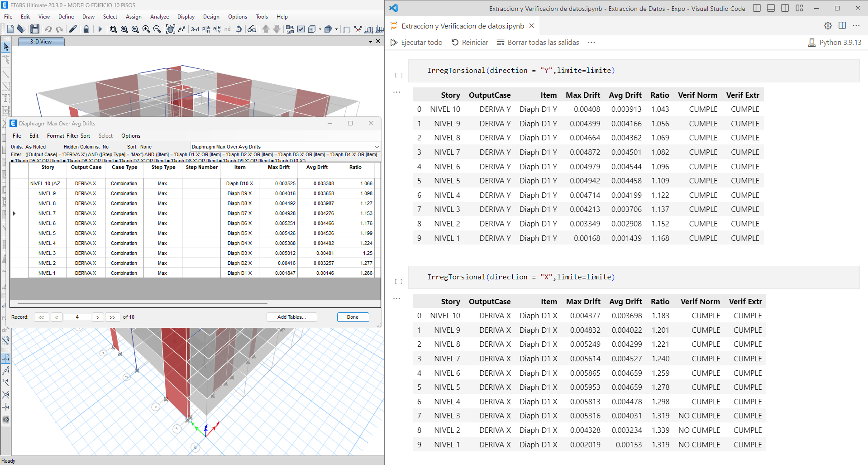Toggle the model Lock/Unlock padlock
The image size is (868, 465).
click(x=86, y=29)
